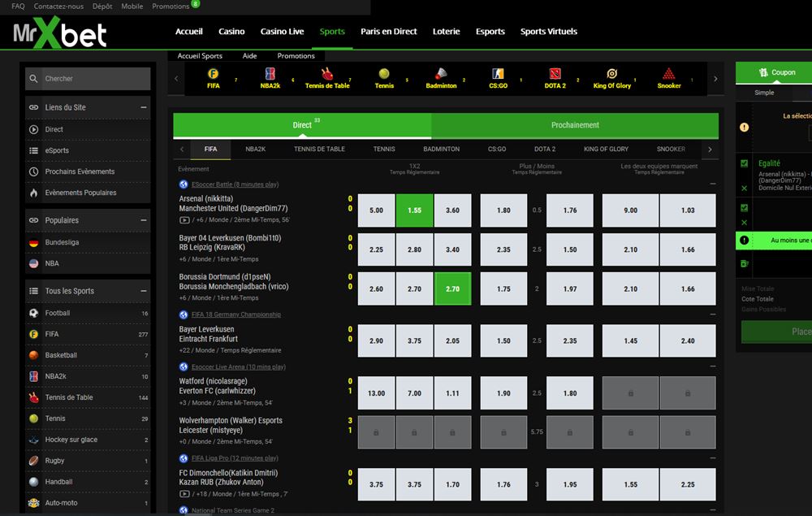Remove Egalité selection with the X icon
Screen dimensions: 812x516
click(744, 189)
